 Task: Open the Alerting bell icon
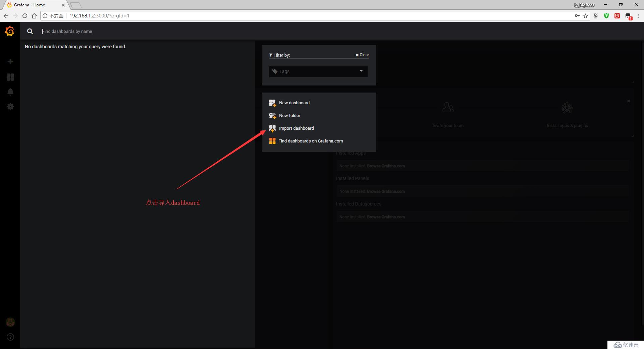tap(10, 92)
